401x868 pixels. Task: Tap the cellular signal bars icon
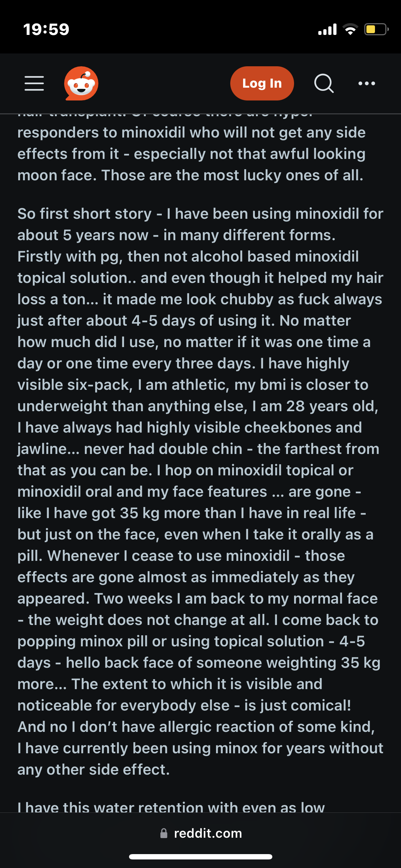pyautogui.click(x=327, y=29)
